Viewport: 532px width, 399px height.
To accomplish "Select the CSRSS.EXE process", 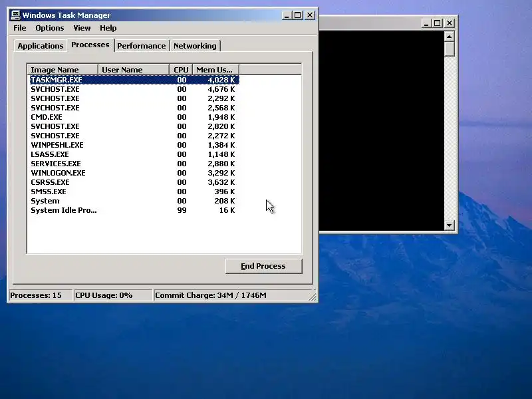I will click(134, 182).
